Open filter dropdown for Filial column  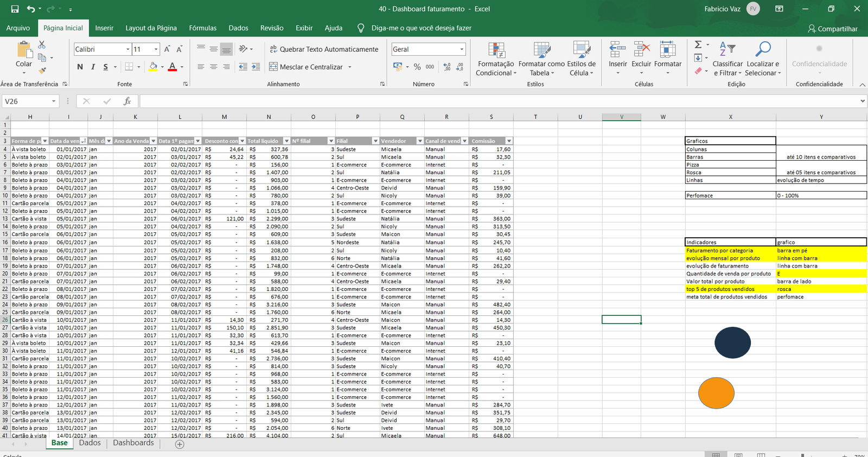tap(375, 141)
